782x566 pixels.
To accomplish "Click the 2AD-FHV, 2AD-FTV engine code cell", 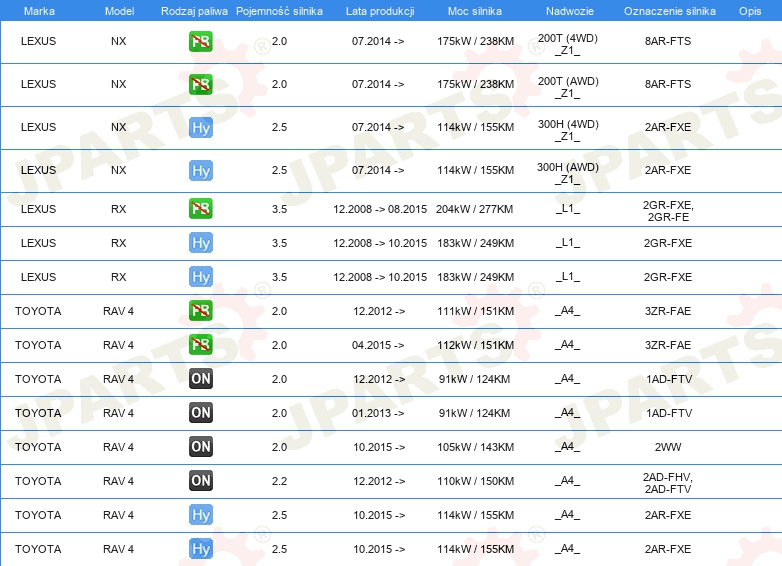I will click(x=668, y=481).
